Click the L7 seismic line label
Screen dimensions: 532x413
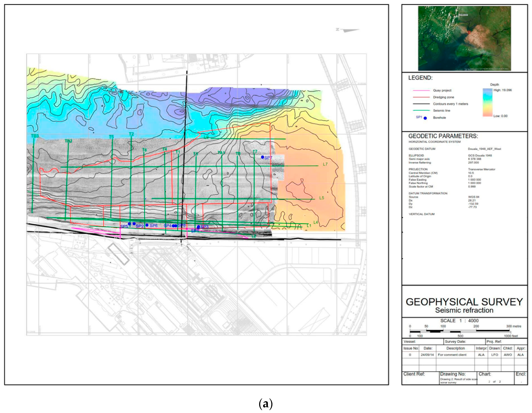pos(325,164)
